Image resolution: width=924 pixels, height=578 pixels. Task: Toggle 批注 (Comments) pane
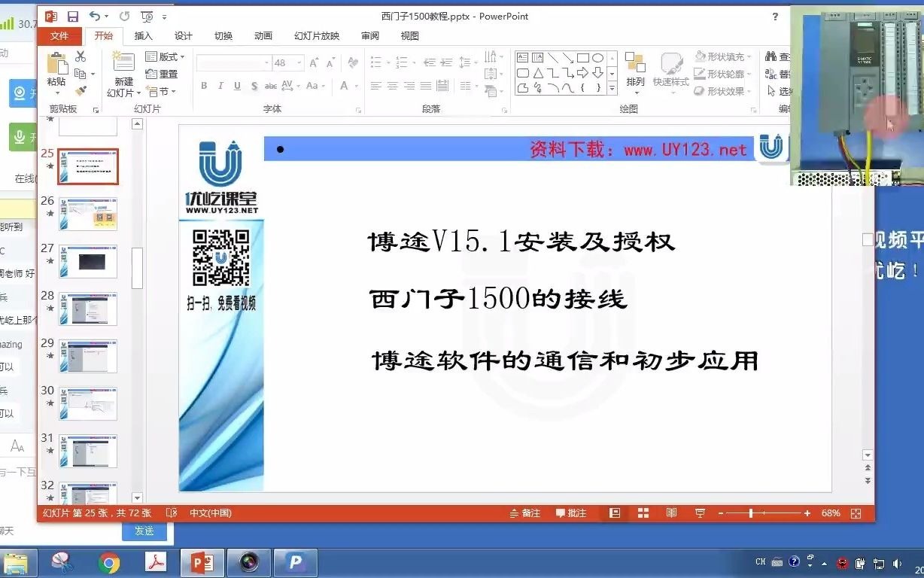[x=572, y=513]
